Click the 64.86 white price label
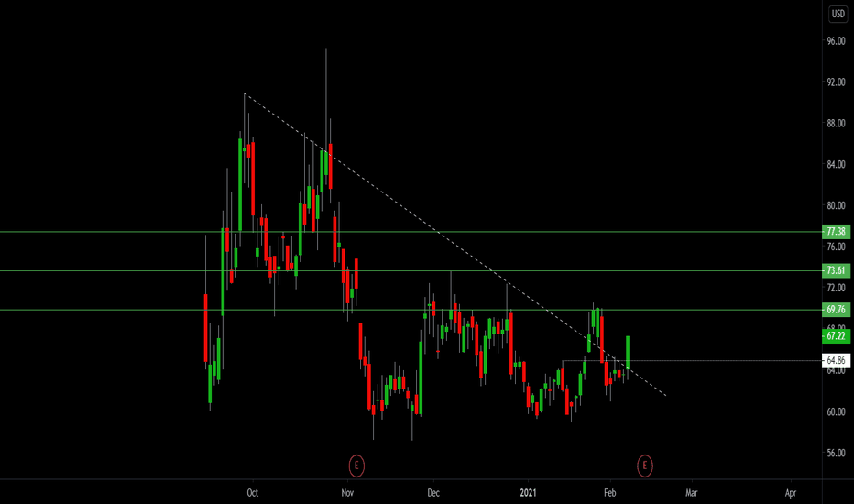 click(836, 361)
